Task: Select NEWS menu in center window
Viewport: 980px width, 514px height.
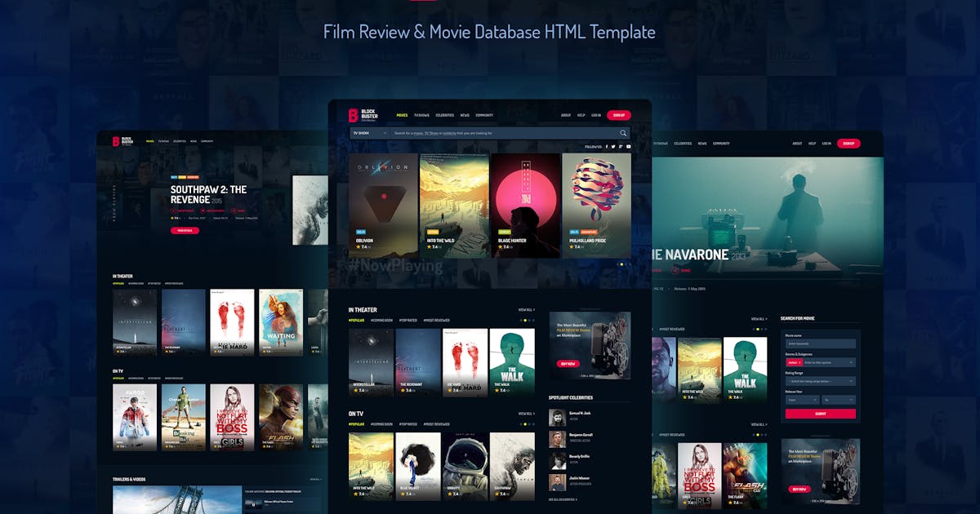Action: pos(465,115)
